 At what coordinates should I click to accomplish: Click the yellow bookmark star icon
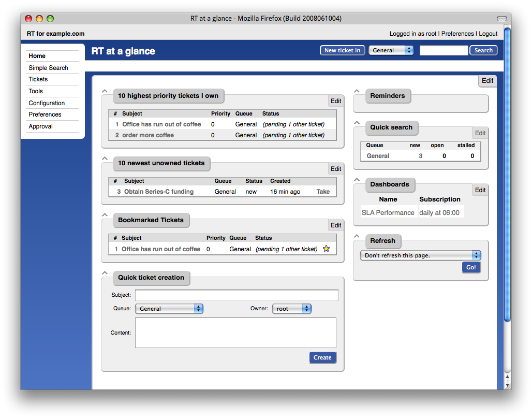point(326,249)
